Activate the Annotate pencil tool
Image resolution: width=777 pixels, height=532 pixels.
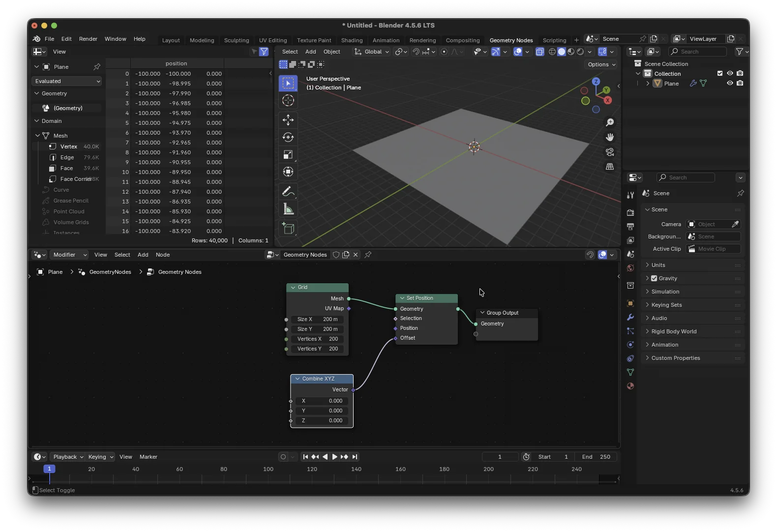(x=288, y=192)
